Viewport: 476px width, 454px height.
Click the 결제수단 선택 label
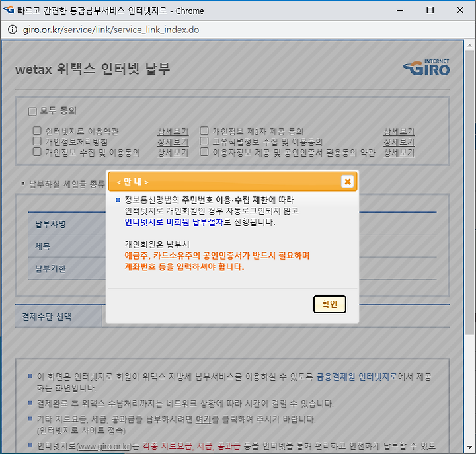(x=46, y=317)
